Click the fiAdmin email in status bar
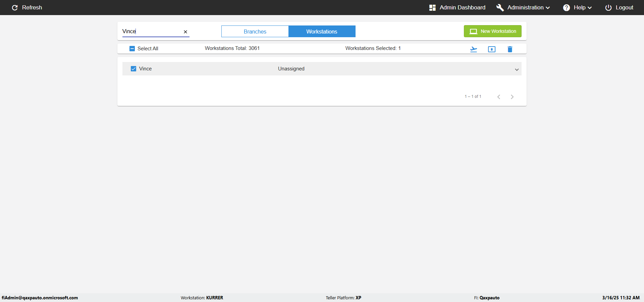This screenshot has width=644, height=302. [x=40, y=298]
